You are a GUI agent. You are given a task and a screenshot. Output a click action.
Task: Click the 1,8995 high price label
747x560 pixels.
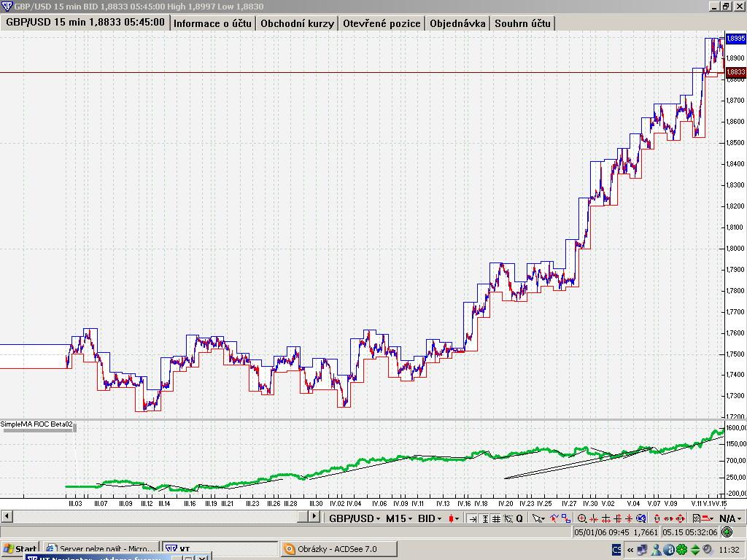click(735, 38)
